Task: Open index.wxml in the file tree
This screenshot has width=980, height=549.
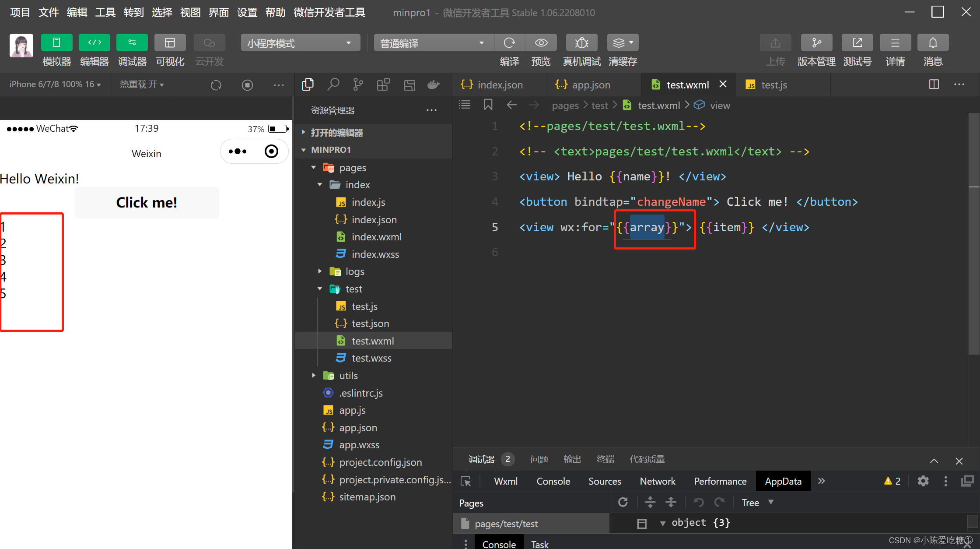Action: click(376, 237)
